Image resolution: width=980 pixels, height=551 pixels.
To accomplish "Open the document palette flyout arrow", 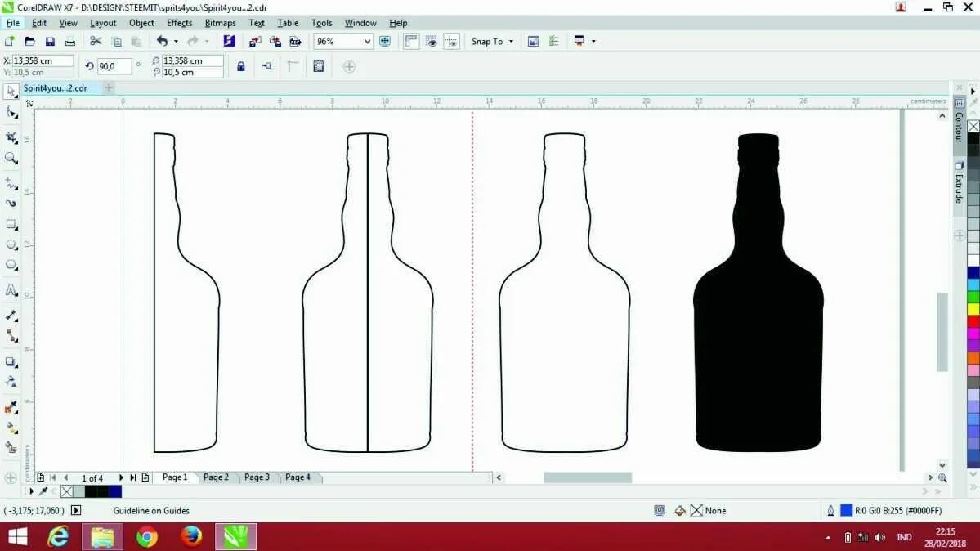I will [x=31, y=491].
